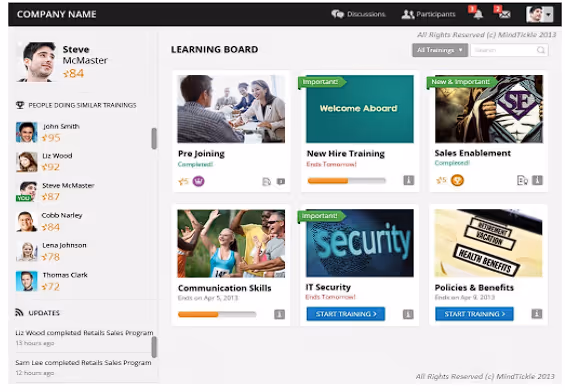The height and width of the screenshot is (392, 565).
Task: Click the profile avatar in top bar
Action: (x=534, y=14)
